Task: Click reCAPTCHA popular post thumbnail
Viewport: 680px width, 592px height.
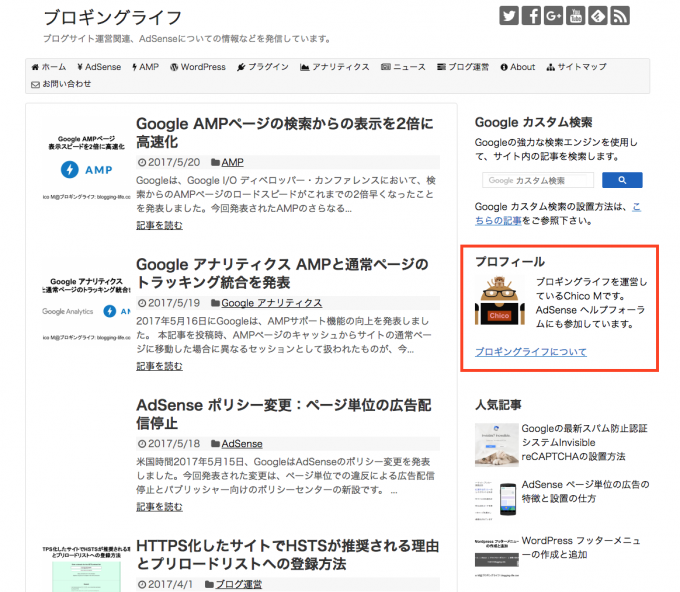Action: click(497, 445)
